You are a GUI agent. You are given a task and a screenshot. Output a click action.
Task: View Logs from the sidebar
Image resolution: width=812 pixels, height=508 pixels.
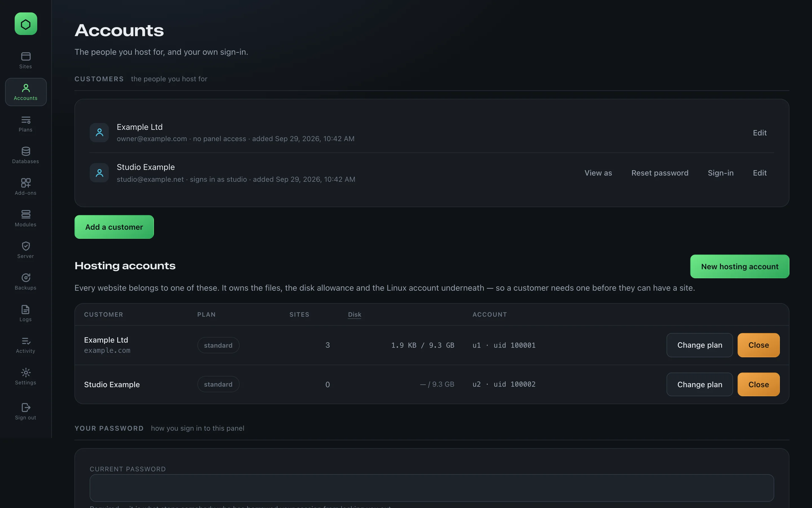[26, 313]
